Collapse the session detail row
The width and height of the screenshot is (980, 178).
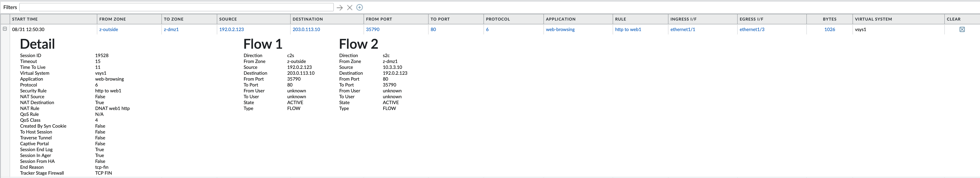5,29
